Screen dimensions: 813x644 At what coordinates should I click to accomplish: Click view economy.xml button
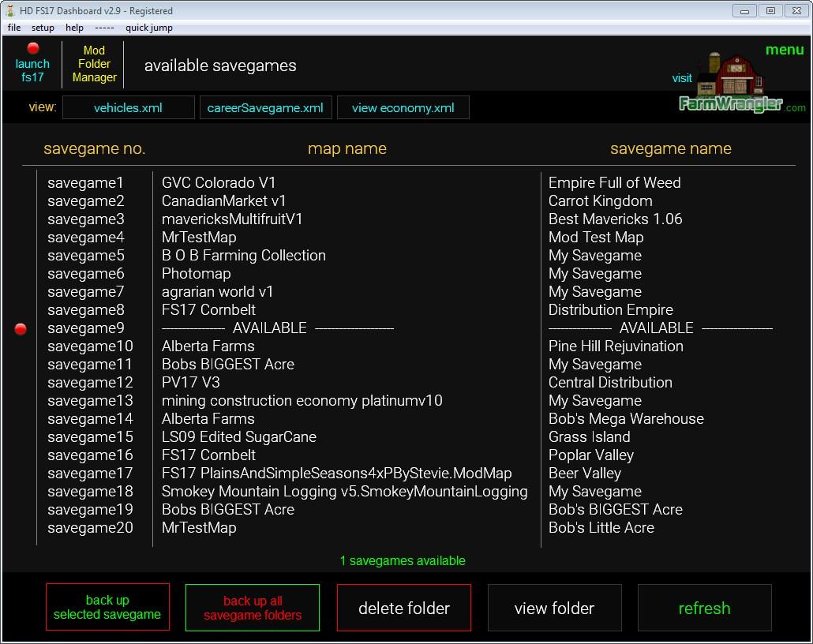403,108
